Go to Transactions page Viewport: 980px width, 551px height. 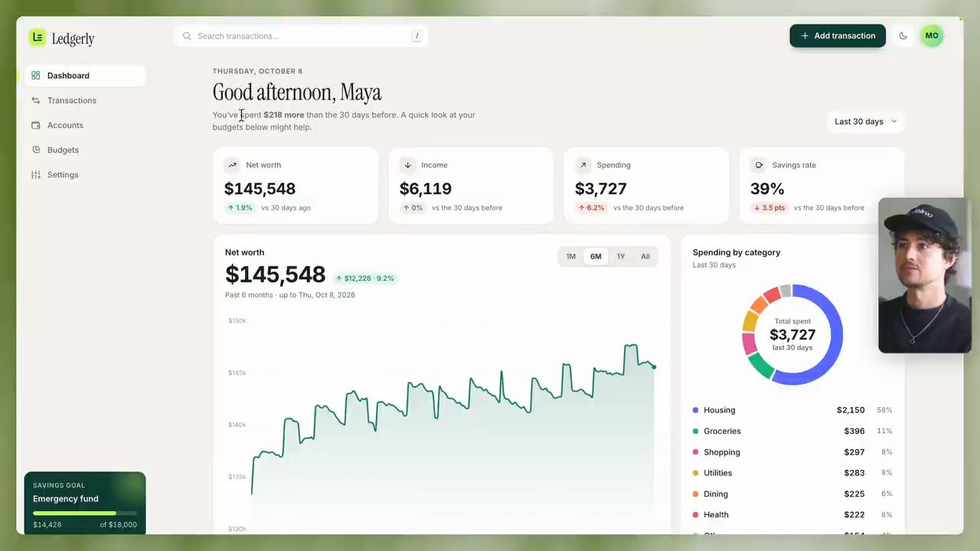click(x=85, y=100)
